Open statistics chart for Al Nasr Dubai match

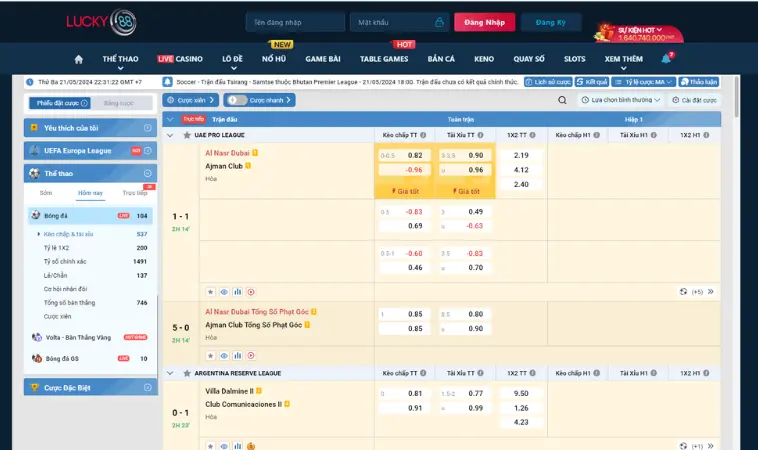pyautogui.click(x=237, y=292)
